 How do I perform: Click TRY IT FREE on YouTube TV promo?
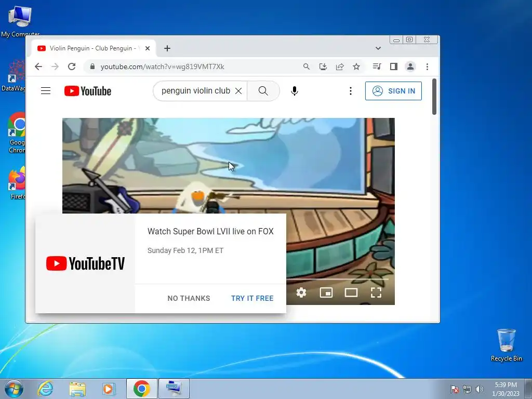(x=252, y=298)
